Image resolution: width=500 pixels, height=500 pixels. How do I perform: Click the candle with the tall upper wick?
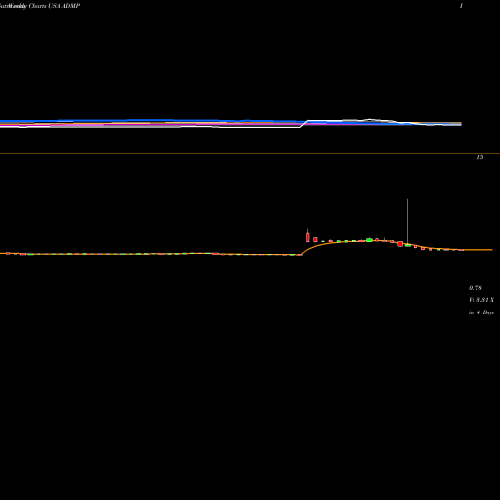point(407,223)
